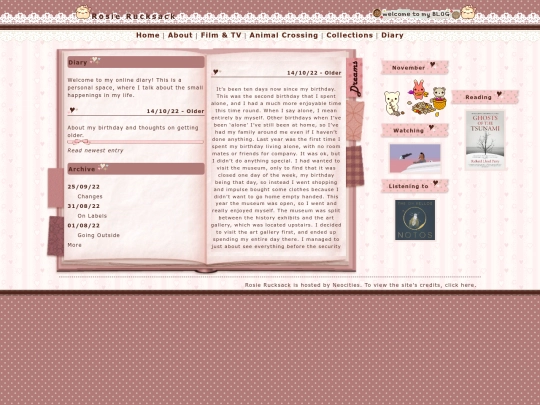Select the 25/09/22 archive date
Image resolution: width=540 pixels, height=405 pixels.
coord(84,187)
